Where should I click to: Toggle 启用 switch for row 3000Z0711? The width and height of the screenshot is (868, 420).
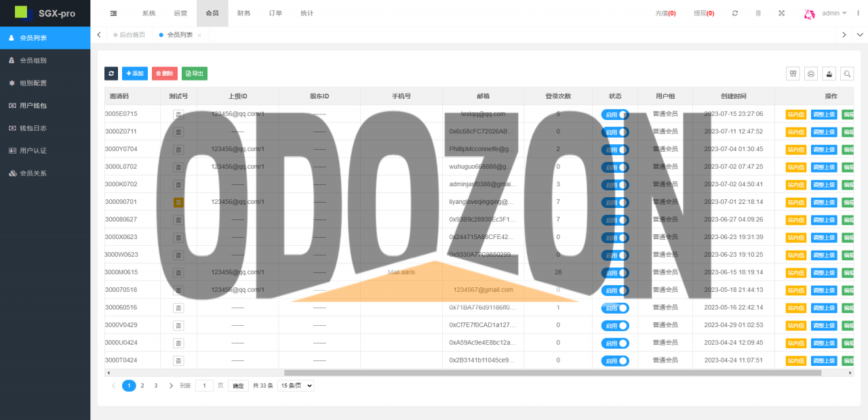coord(615,132)
